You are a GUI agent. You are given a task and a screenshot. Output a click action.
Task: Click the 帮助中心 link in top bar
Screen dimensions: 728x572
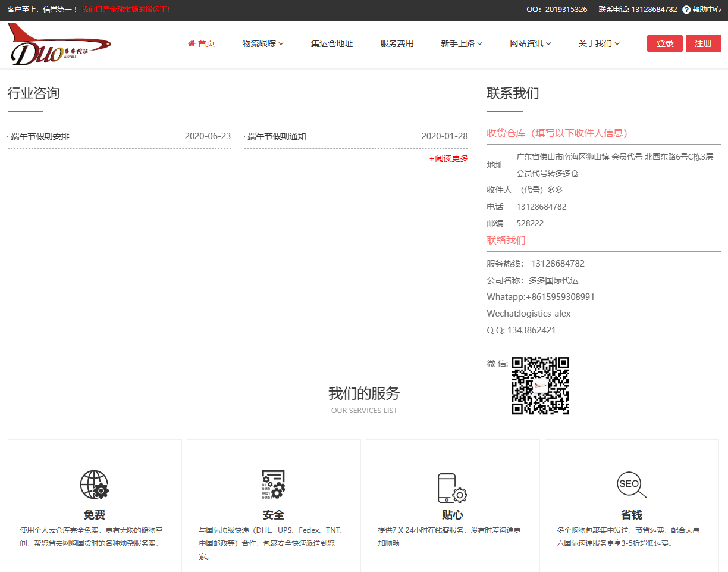(707, 10)
